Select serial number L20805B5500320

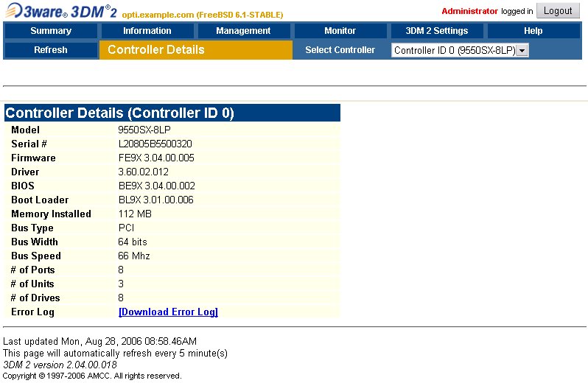pyautogui.click(x=155, y=144)
